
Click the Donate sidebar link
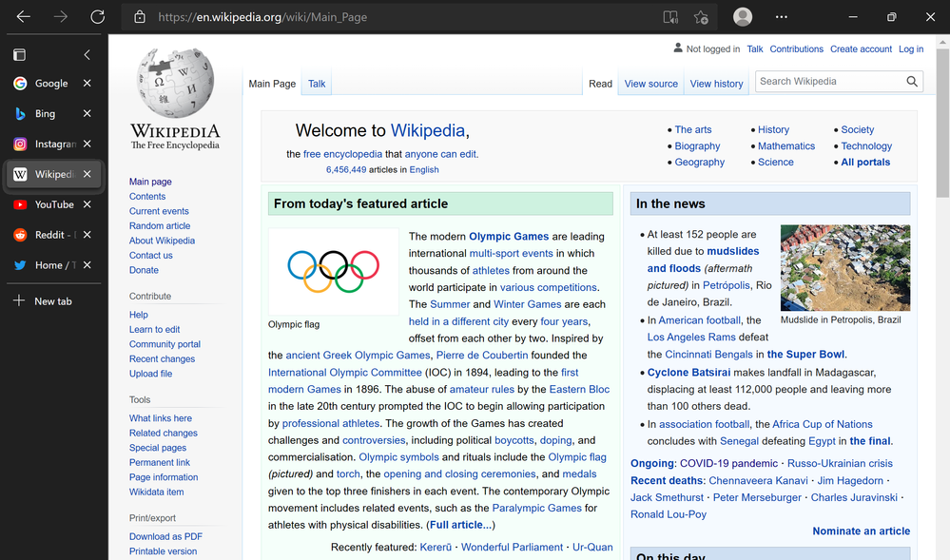click(144, 270)
